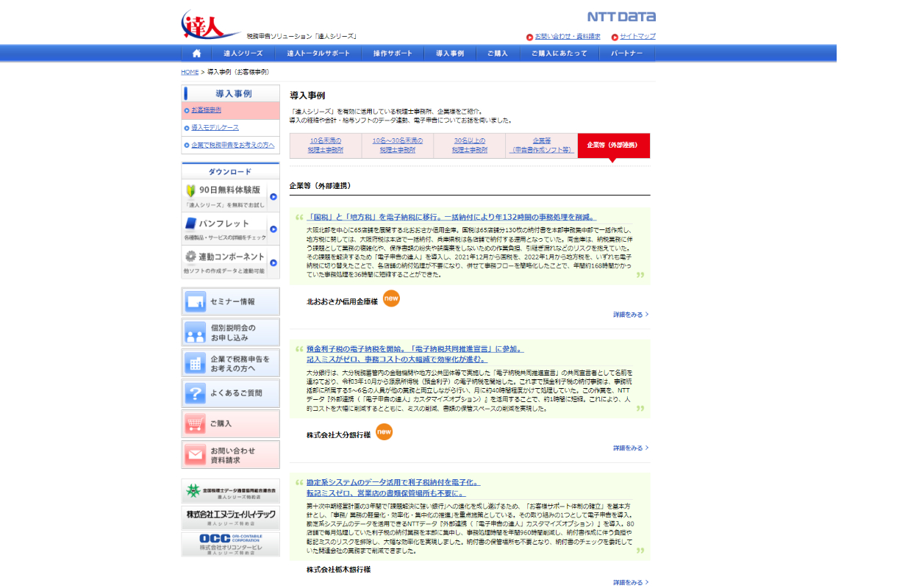Open the 達人シリーズ menu
Image resolution: width=919 pixels, height=588 pixels.
(243, 54)
